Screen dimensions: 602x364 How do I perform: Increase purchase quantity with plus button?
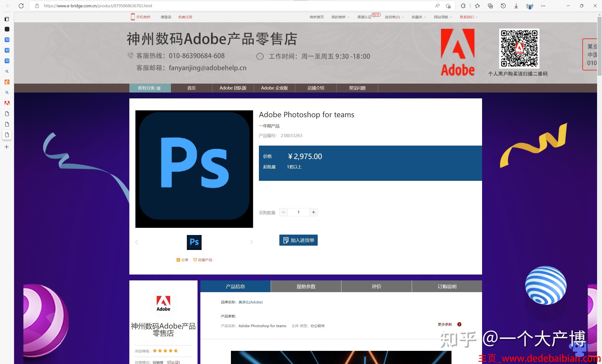(x=313, y=212)
